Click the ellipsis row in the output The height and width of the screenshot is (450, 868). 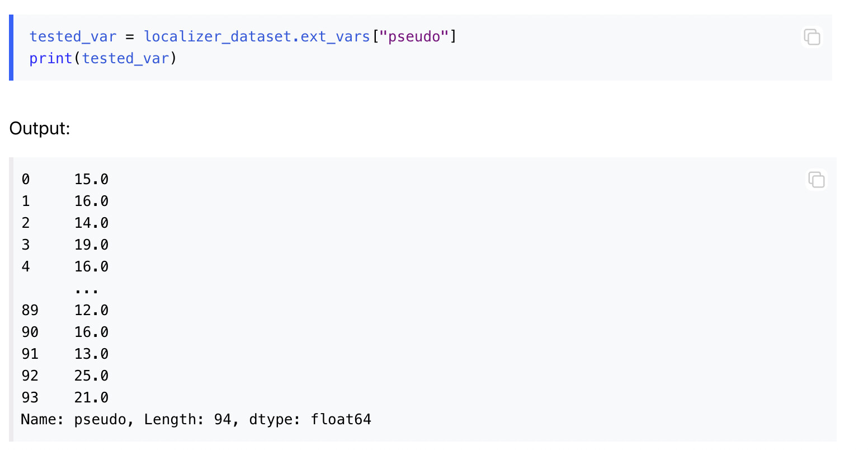click(x=86, y=289)
